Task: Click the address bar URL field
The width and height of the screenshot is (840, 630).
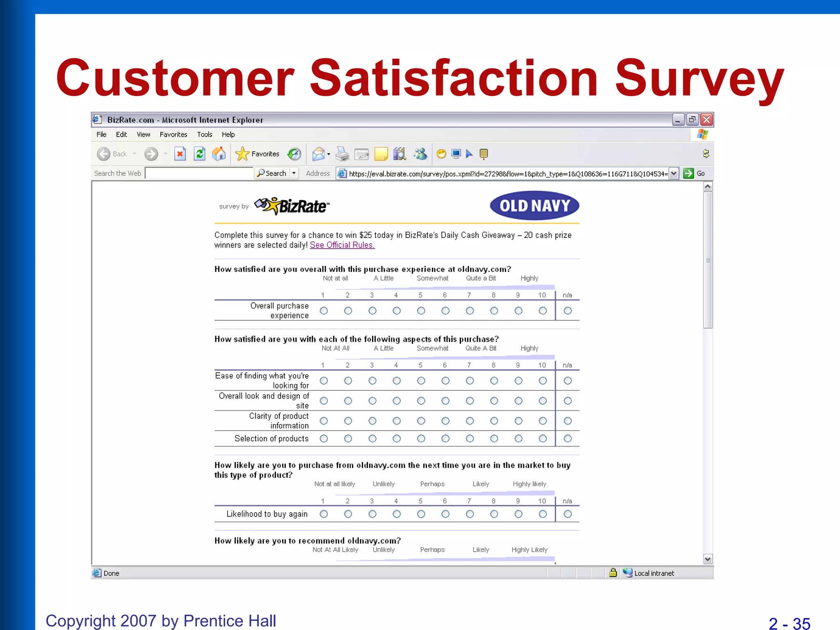Action: click(x=508, y=174)
